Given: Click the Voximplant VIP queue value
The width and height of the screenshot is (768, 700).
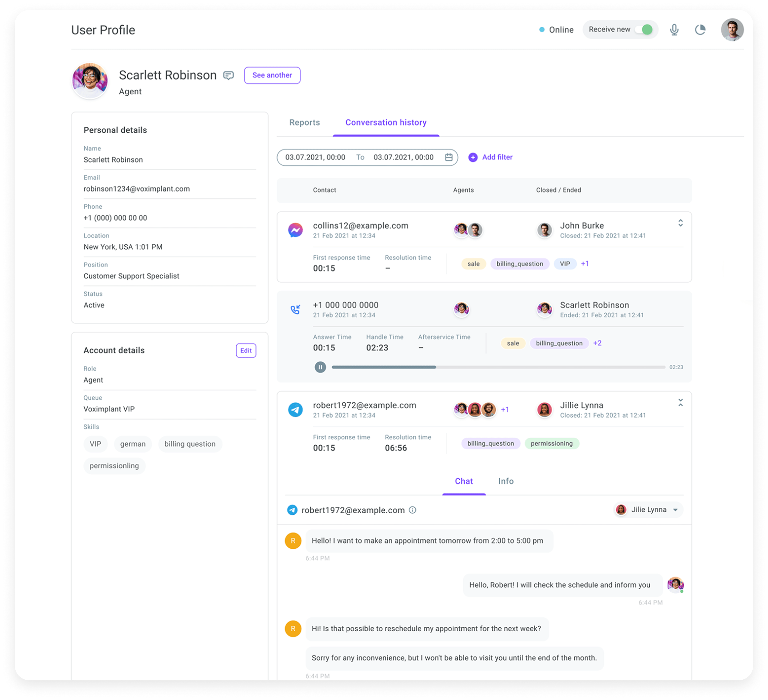Looking at the screenshot, I should click(x=109, y=409).
